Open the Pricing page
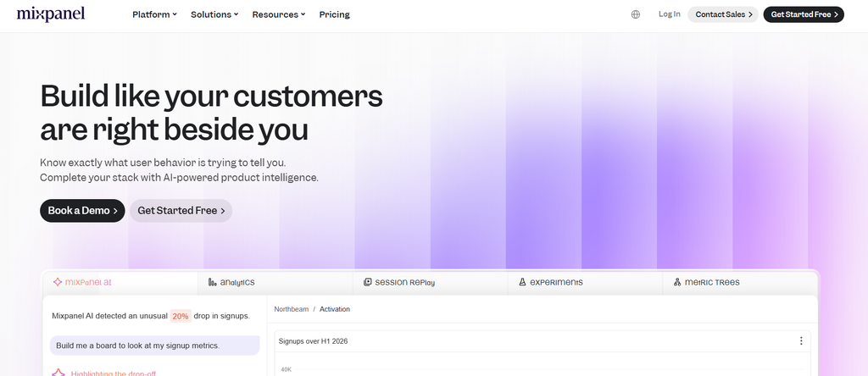Viewport: 868px width, 376px height. coord(334,14)
